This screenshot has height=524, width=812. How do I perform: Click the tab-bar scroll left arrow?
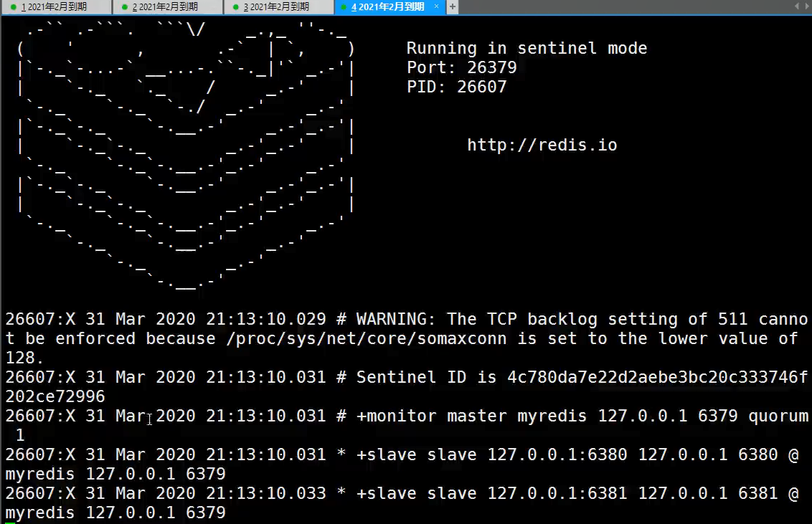tap(796, 6)
